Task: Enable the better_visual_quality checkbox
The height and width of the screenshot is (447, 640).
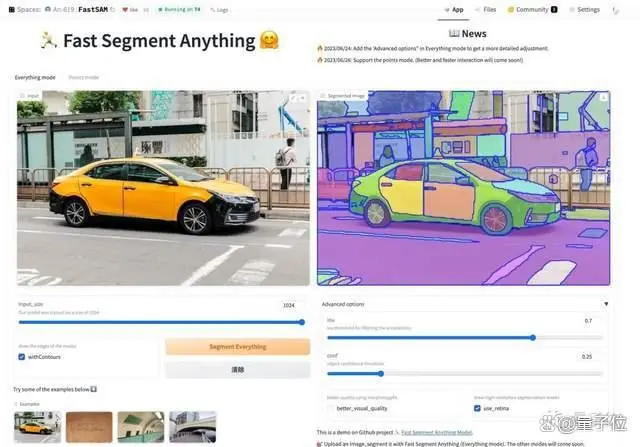Action: 330,408
